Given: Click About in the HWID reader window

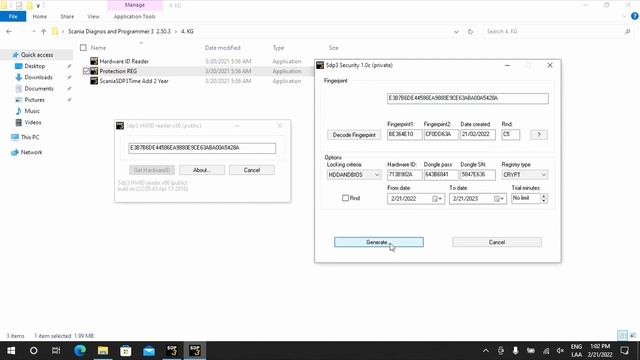Looking at the screenshot, I should click(202, 170).
